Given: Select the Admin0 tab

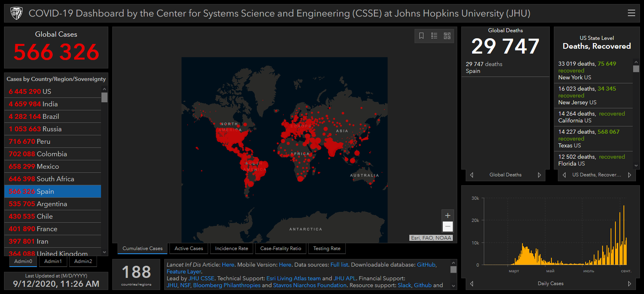Looking at the screenshot, I should pyautogui.click(x=23, y=261).
